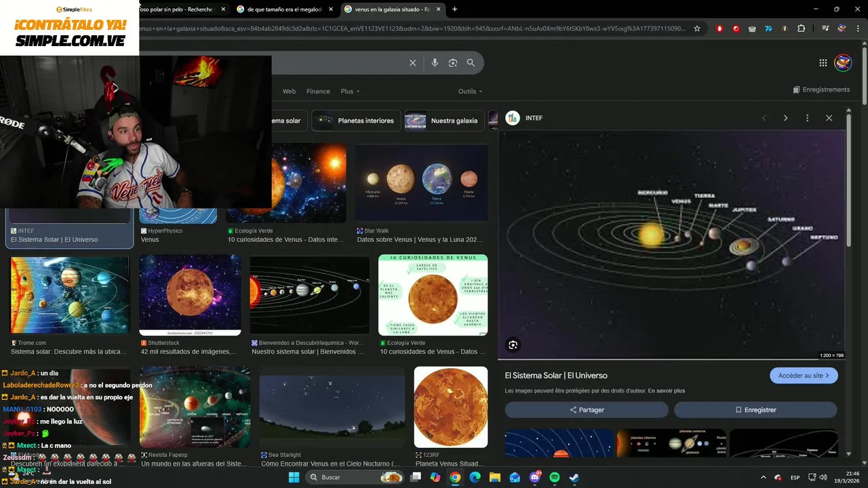Open more options in image preview panel
868x488 pixels.
[807, 118]
